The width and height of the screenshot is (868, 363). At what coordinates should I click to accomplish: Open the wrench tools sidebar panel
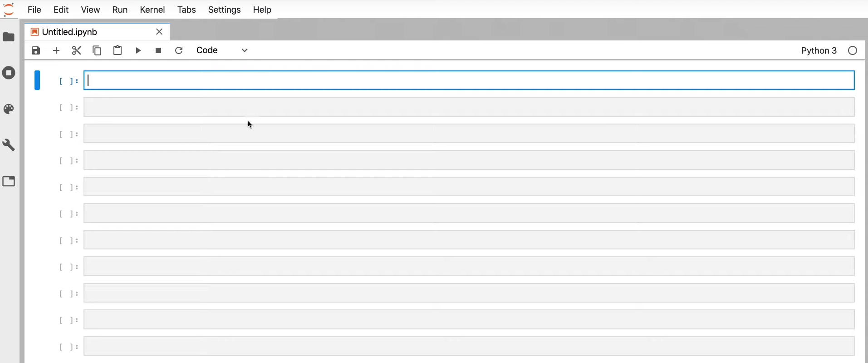coord(9,145)
